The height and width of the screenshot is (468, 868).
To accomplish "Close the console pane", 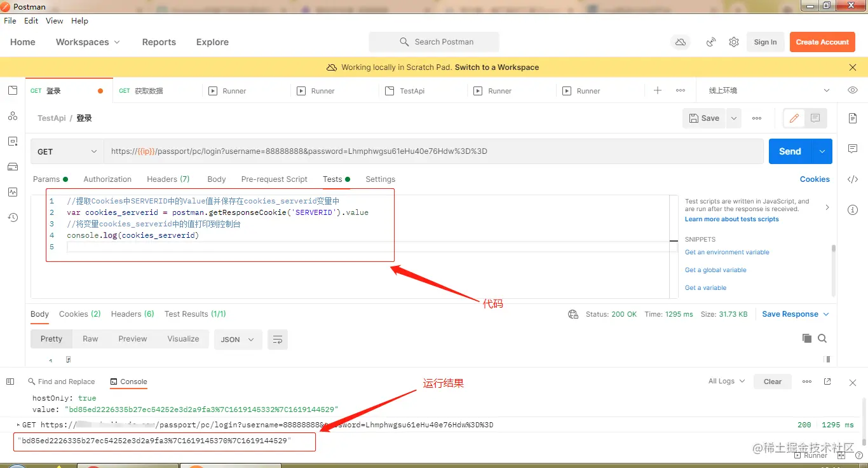I will click(853, 382).
